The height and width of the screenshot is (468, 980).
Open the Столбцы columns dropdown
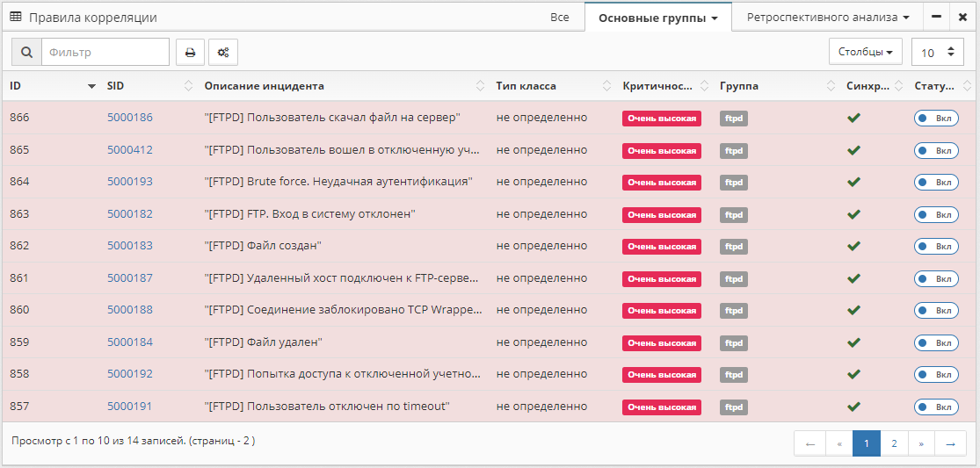[x=866, y=52]
